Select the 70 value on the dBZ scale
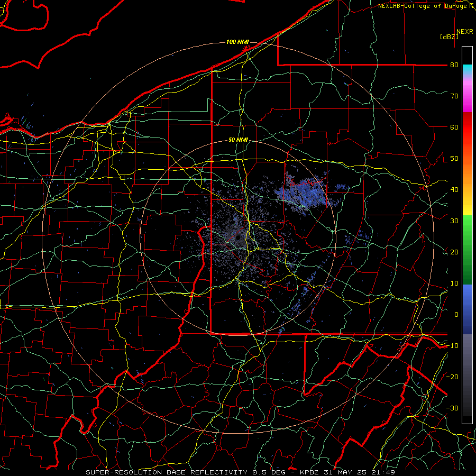Image resolution: width=476 pixels, height=476 pixels. [x=454, y=96]
